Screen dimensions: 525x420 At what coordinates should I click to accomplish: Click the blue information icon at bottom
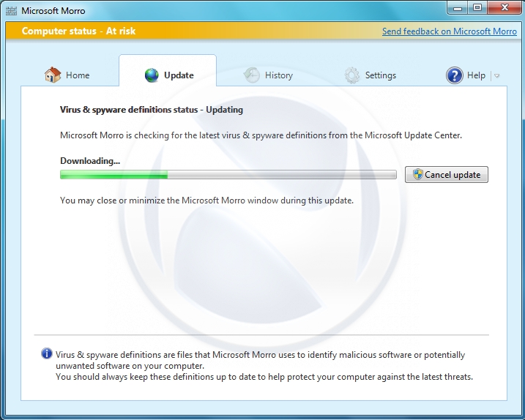47,354
